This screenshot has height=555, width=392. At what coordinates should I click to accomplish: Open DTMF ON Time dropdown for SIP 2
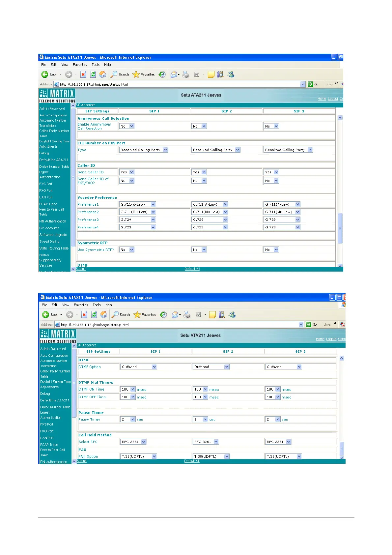pos(200,389)
